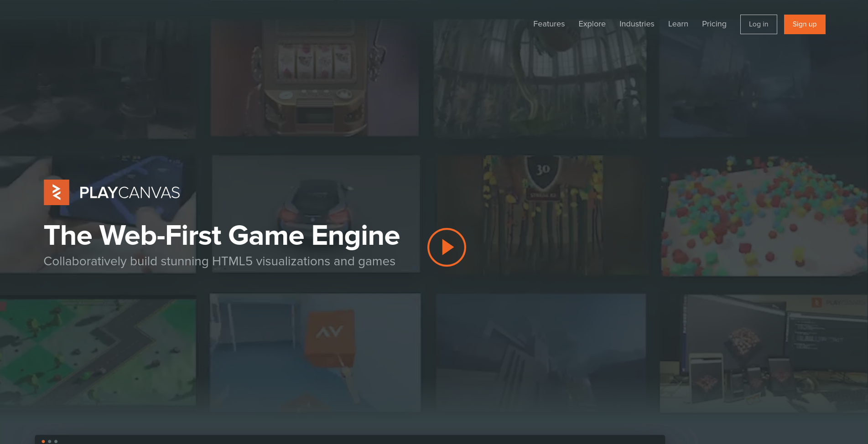The width and height of the screenshot is (868, 444).
Task: Open the Features menu item
Action: tap(549, 24)
